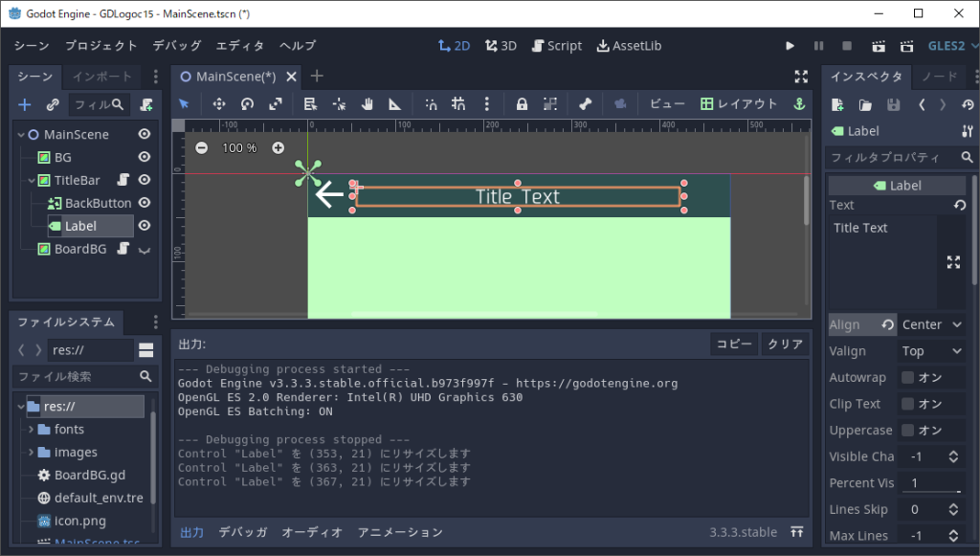Open the Valign dropdown set to Top

point(931,350)
